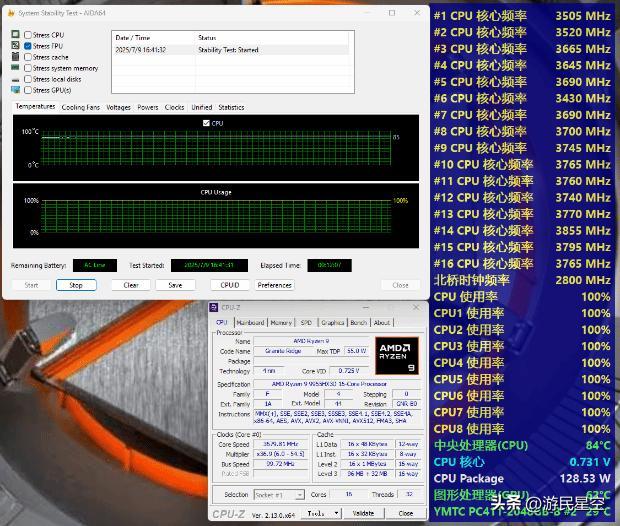Toggle the CPU checkbox above temperature graph

point(206,123)
